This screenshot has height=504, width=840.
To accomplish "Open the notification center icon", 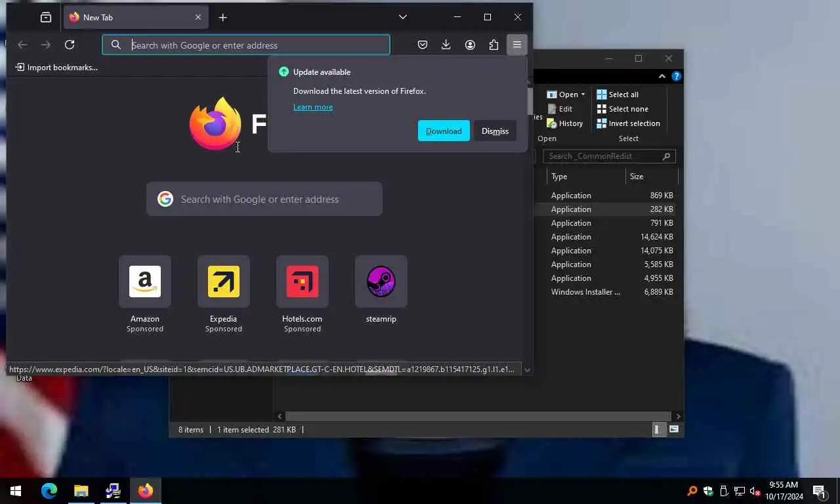I will pyautogui.click(x=819, y=491).
